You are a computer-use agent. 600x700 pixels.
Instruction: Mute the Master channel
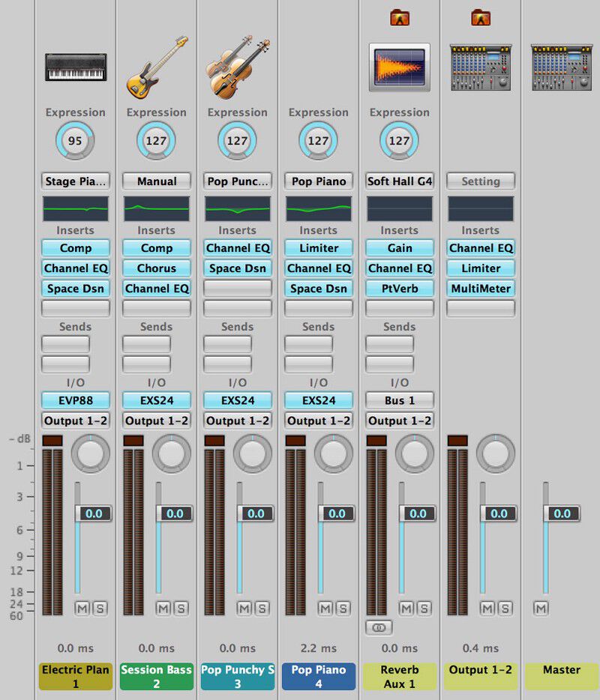(x=541, y=609)
